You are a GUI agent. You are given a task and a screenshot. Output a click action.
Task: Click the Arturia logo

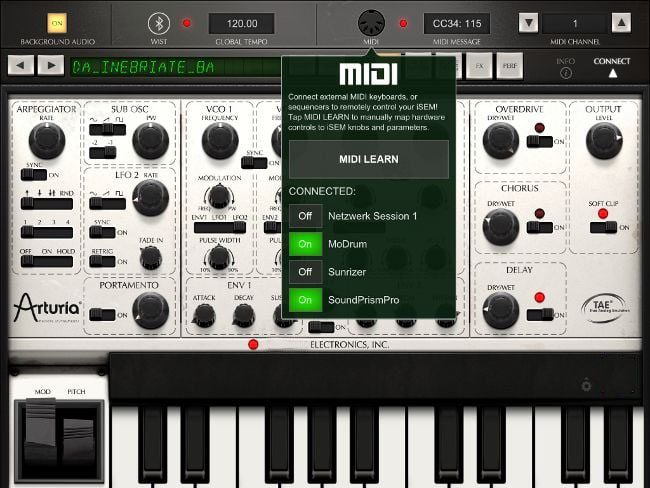tap(47, 307)
